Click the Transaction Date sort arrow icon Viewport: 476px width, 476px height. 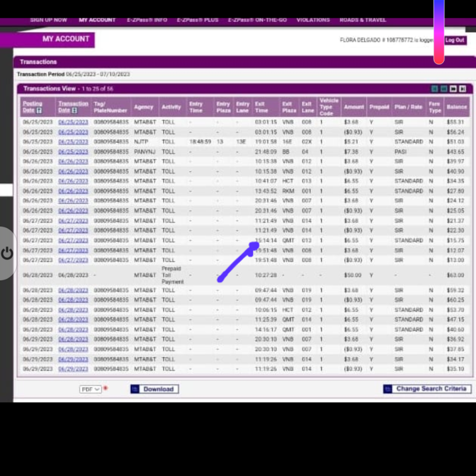point(74,111)
